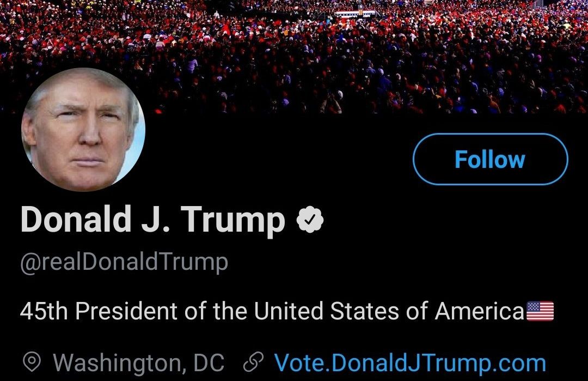Open the circular profile picture
588x381 pixels.
click(x=83, y=130)
